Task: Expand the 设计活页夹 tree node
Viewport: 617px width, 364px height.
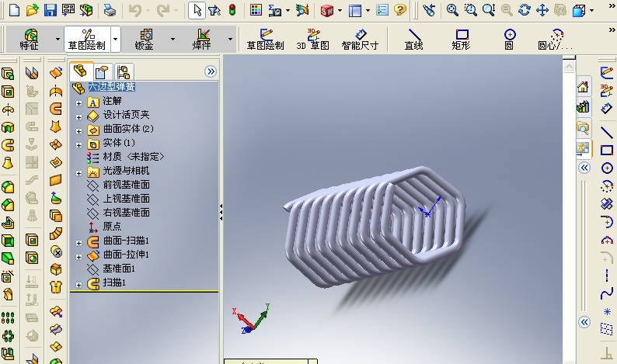Action: click(x=78, y=117)
